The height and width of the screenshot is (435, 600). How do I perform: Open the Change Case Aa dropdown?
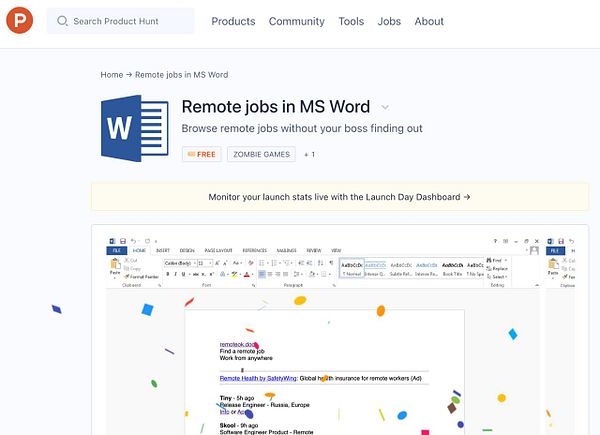(x=237, y=263)
